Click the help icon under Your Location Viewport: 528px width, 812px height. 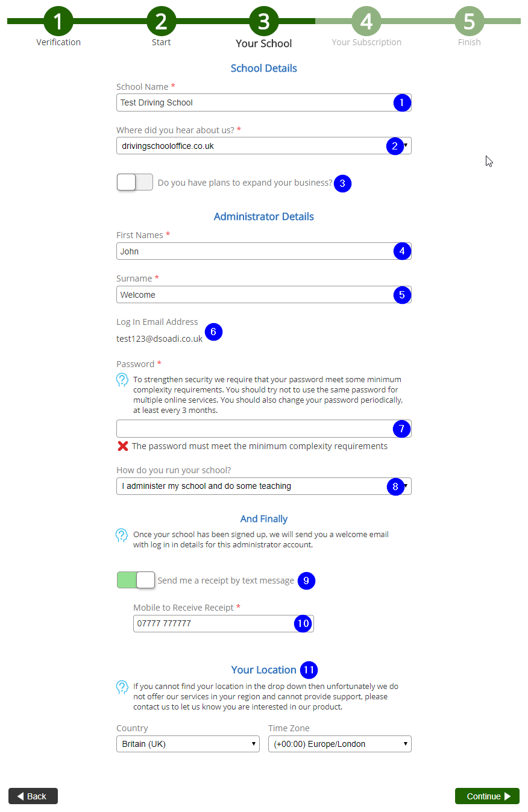click(x=122, y=687)
